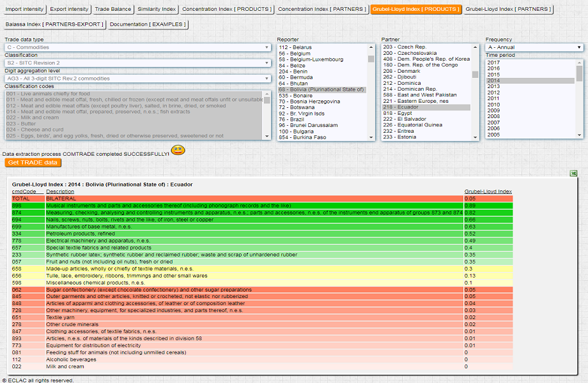Open the Trade data type dropdown

(137, 47)
